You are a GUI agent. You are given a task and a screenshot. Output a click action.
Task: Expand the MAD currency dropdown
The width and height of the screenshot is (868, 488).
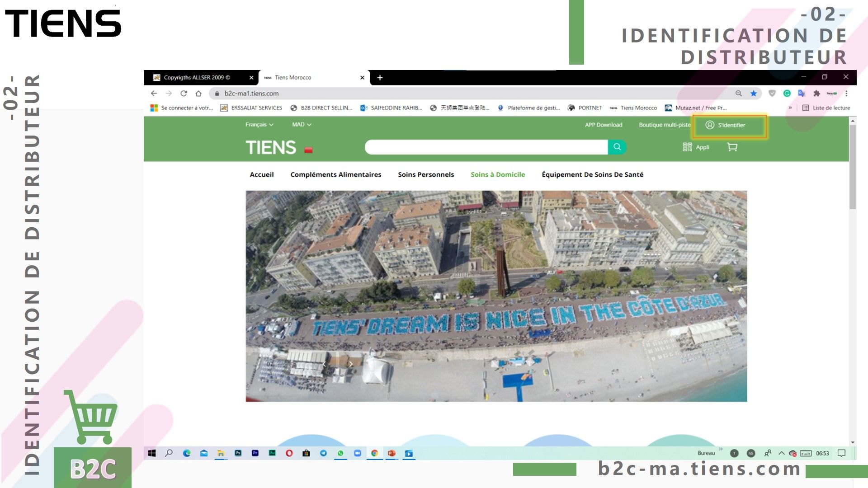click(x=301, y=125)
